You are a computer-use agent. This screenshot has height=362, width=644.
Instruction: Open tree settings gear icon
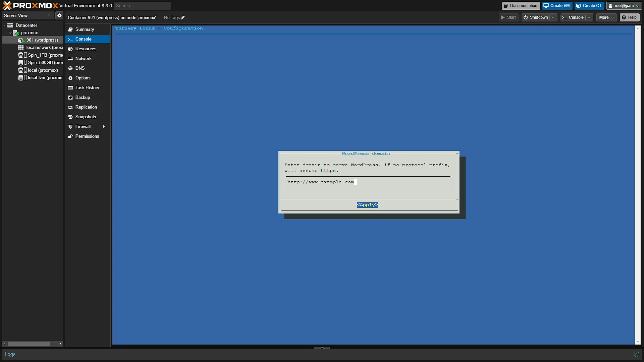(59, 15)
